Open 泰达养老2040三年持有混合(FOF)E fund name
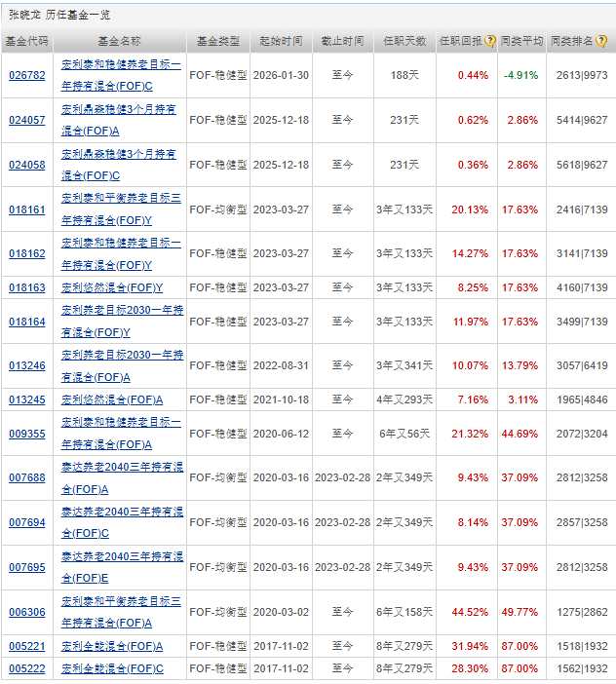The height and width of the screenshot is (684, 616). tap(122, 567)
